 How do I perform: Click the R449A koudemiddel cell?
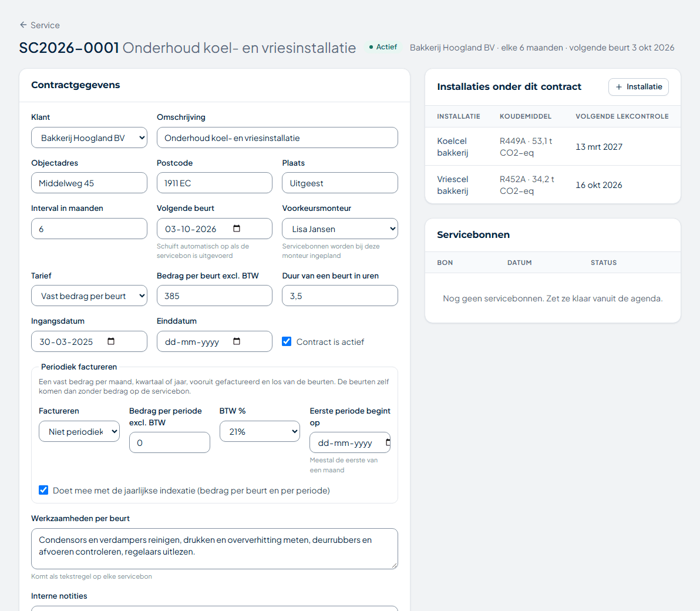(x=526, y=146)
